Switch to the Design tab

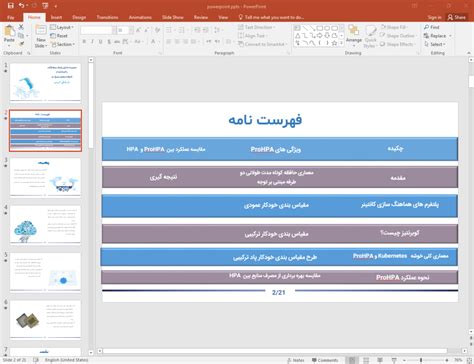pyautogui.click(x=79, y=17)
